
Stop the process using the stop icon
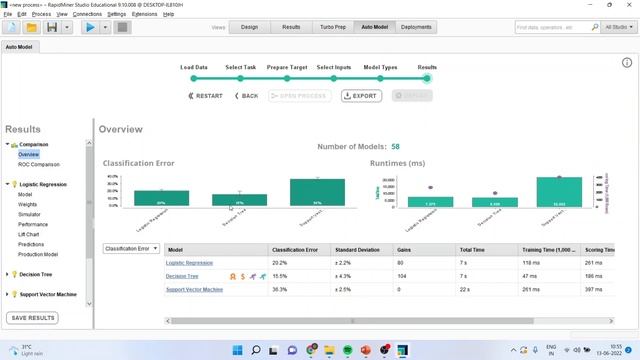tap(122, 27)
